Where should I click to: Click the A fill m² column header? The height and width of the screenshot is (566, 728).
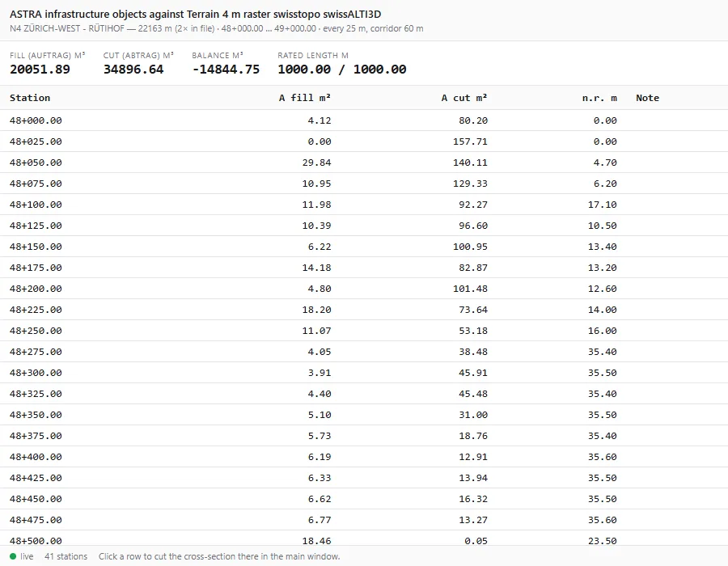point(305,98)
